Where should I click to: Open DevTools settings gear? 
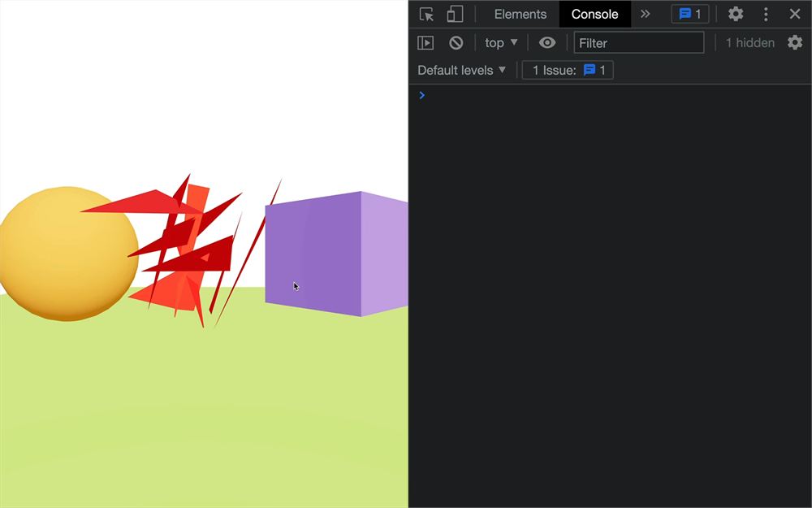(x=736, y=14)
